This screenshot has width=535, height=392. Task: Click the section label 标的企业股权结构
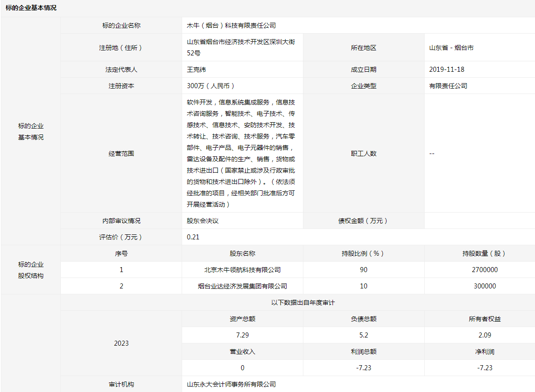(x=31, y=270)
